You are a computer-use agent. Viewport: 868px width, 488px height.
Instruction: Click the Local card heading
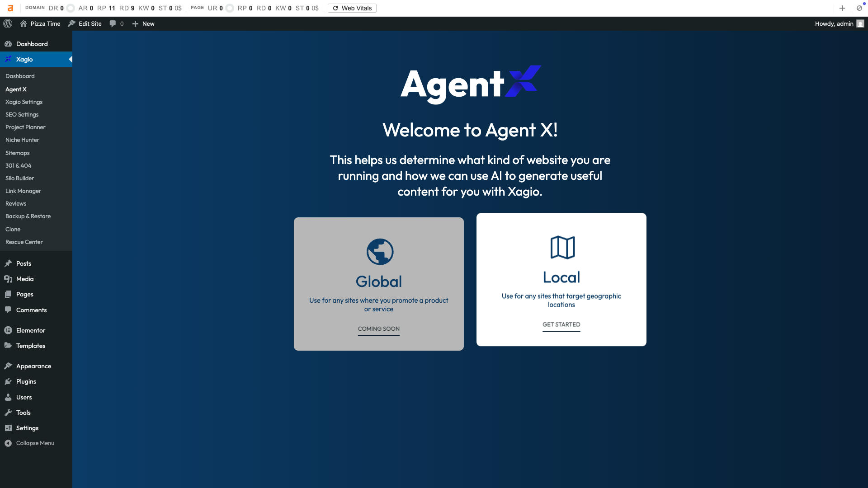(561, 277)
